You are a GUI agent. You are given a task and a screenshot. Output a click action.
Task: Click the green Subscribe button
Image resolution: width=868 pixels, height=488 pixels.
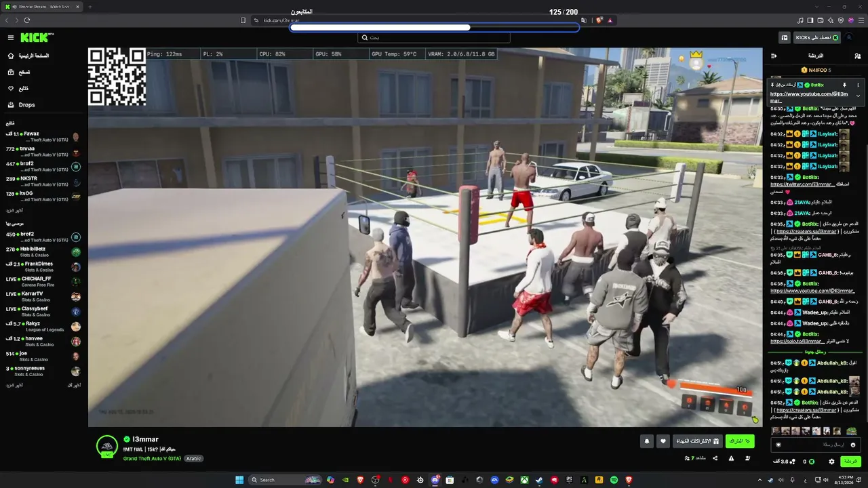740,441
